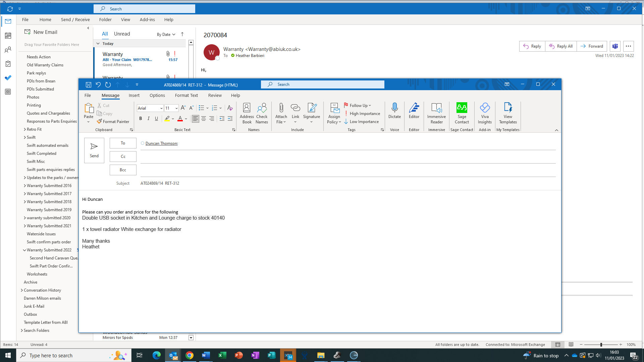Click the Attach File paperclip icon

281,108
